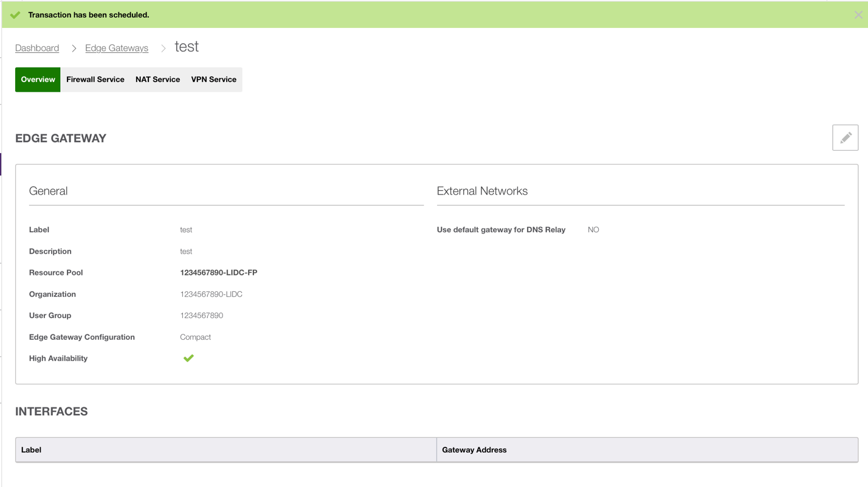868x487 pixels.
Task: Click the High Availability green checkmark
Action: (x=188, y=357)
